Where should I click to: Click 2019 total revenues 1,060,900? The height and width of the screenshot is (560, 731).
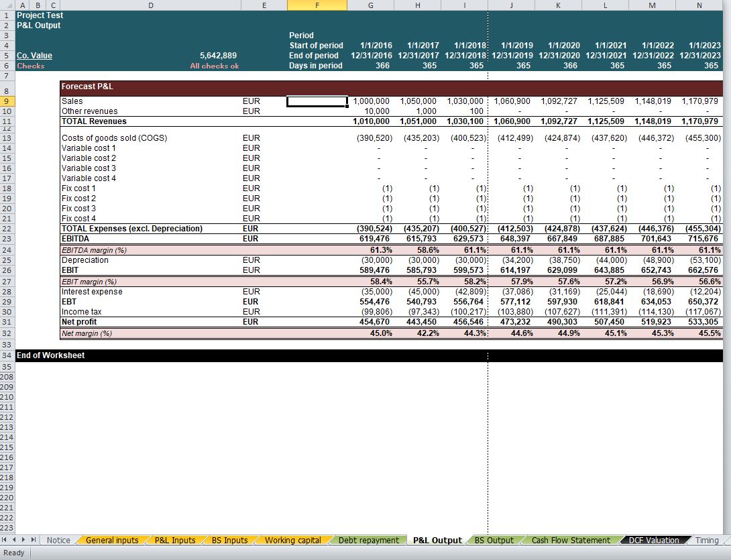[512, 121]
